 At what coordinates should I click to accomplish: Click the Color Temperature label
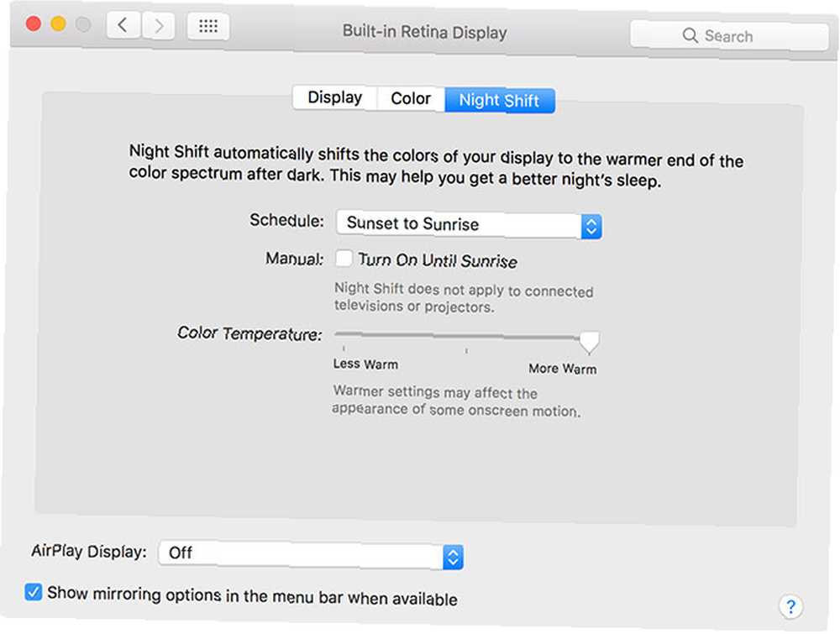point(249,333)
